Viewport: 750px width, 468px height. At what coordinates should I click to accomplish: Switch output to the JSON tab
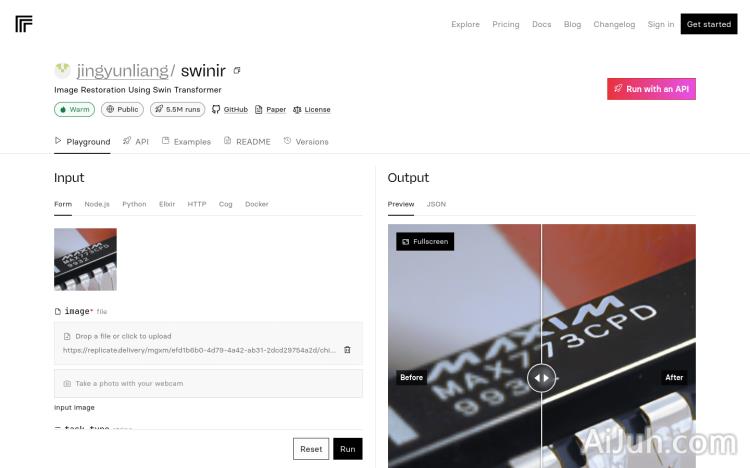(436, 204)
